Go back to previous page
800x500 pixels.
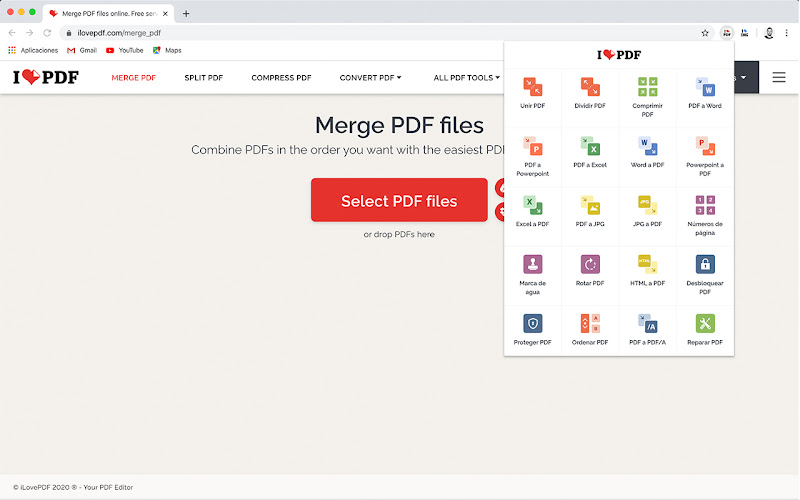(12, 33)
